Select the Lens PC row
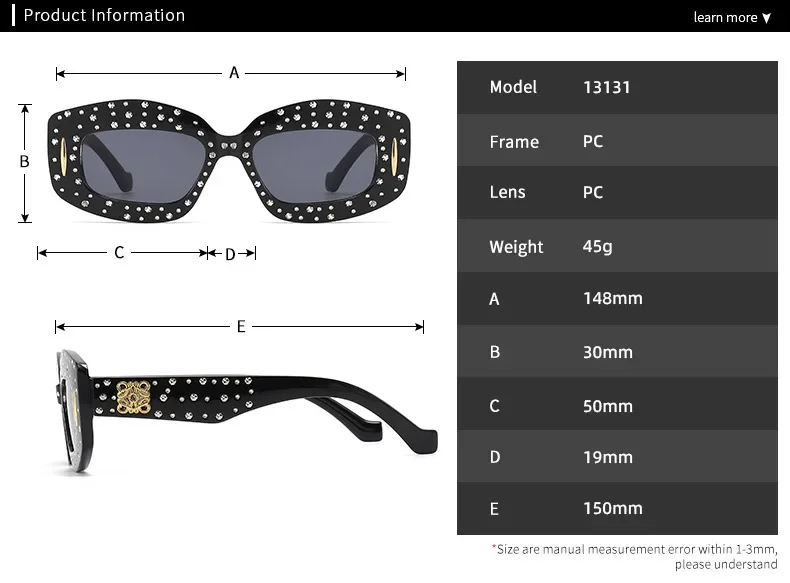The width and height of the screenshot is (790, 583). click(617, 192)
